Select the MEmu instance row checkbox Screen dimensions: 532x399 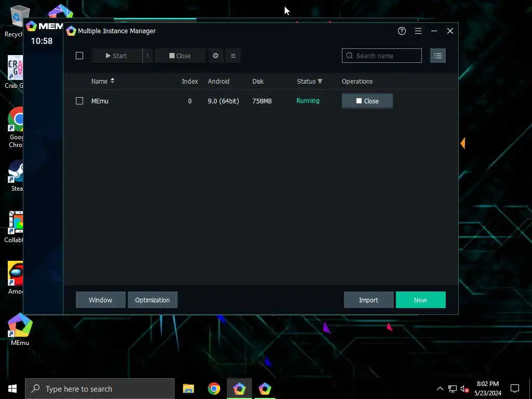[x=79, y=101]
